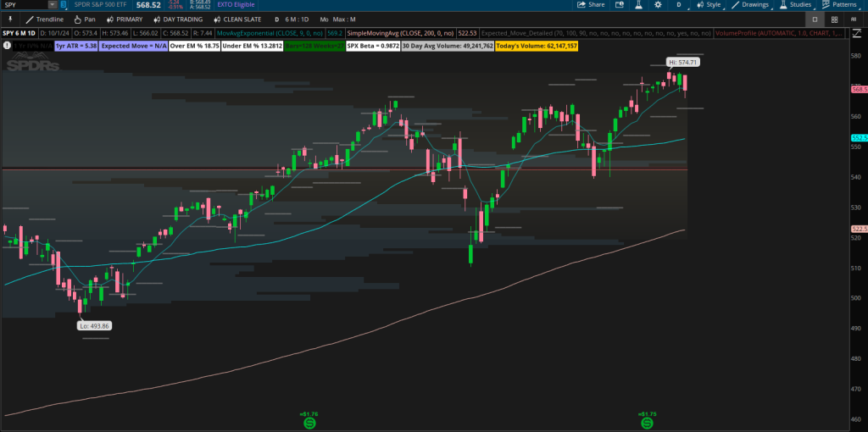Click the dividend marker at chart bottom left
The width and height of the screenshot is (868, 432).
(x=309, y=421)
